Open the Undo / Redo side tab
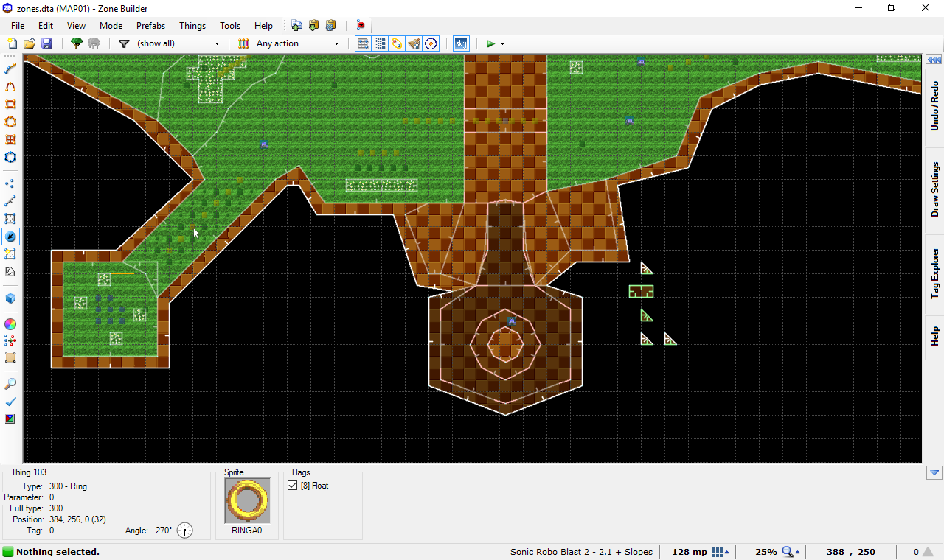The width and height of the screenshot is (944, 560). pyautogui.click(x=934, y=107)
